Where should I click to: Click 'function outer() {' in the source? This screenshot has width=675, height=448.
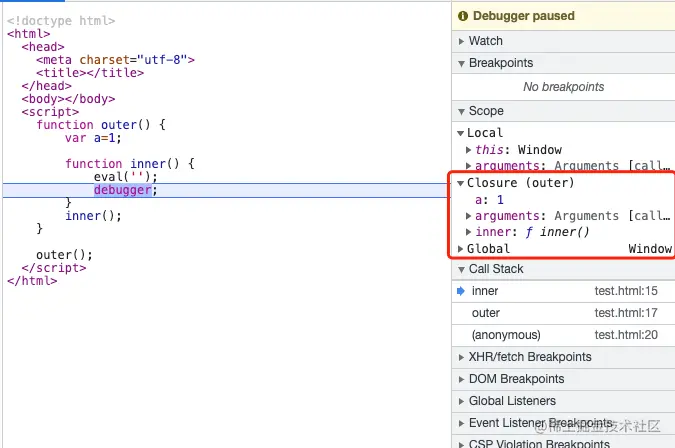101,125
